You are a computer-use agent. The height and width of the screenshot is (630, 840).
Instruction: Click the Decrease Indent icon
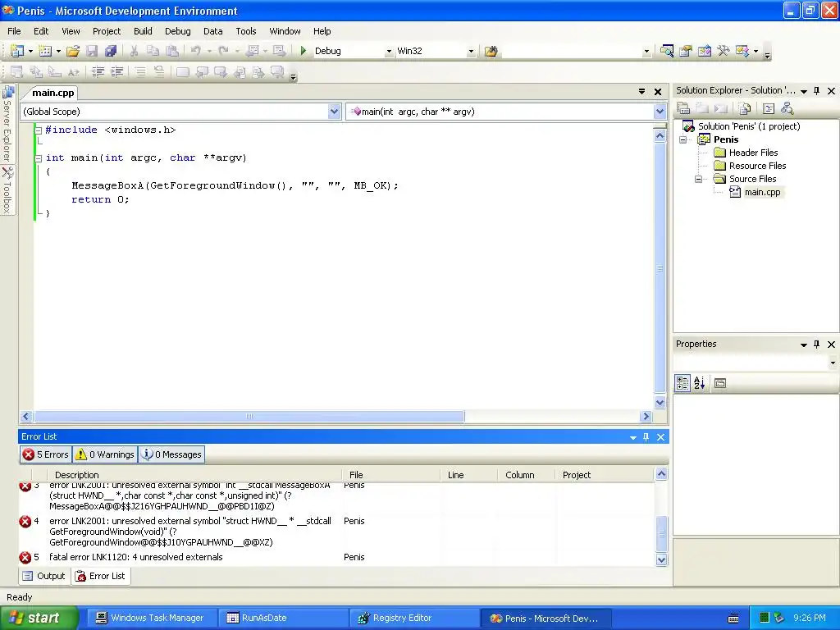pyautogui.click(x=98, y=71)
